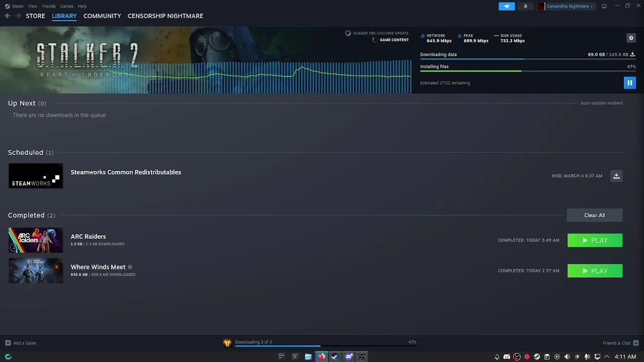The height and width of the screenshot is (362, 644).
Task: Open the Where Winds Meet thumbnail
Action: (x=36, y=270)
